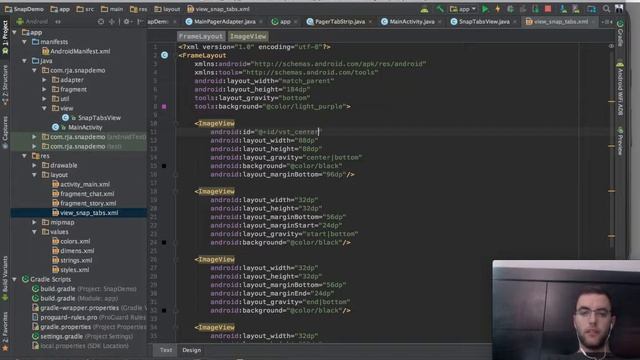The height and width of the screenshot is (360, 640).
Task: Open activity_main.xml in project tree
Action: [81, 184]
